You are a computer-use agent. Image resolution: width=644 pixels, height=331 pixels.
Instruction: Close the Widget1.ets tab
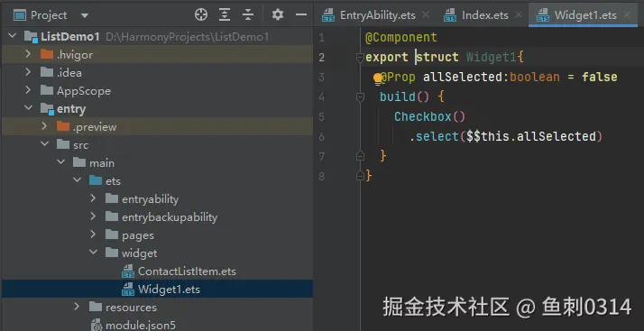coord(627,14)
